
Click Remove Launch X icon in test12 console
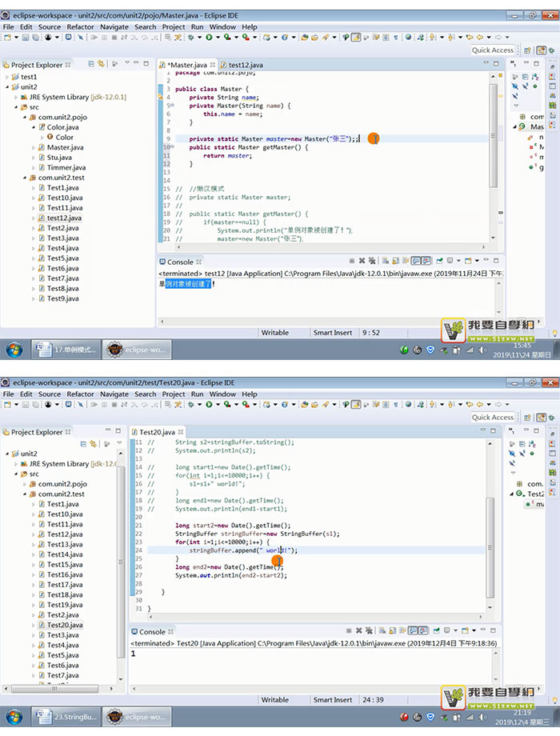pyautogui.click(x=362, y=261)
